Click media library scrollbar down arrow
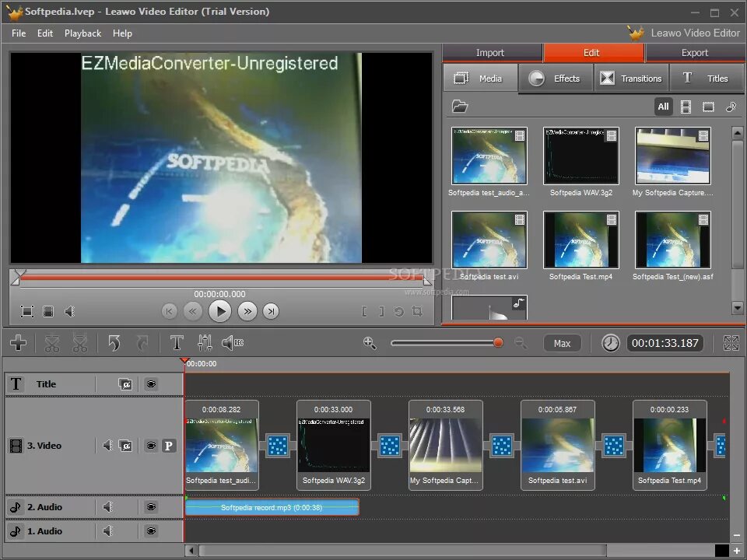 coord(738,308)
